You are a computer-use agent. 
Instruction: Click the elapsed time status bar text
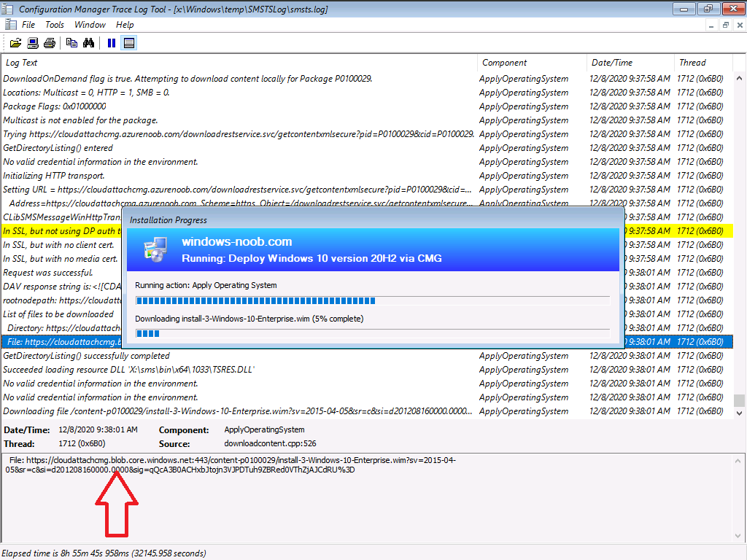(x=104, y=553)
